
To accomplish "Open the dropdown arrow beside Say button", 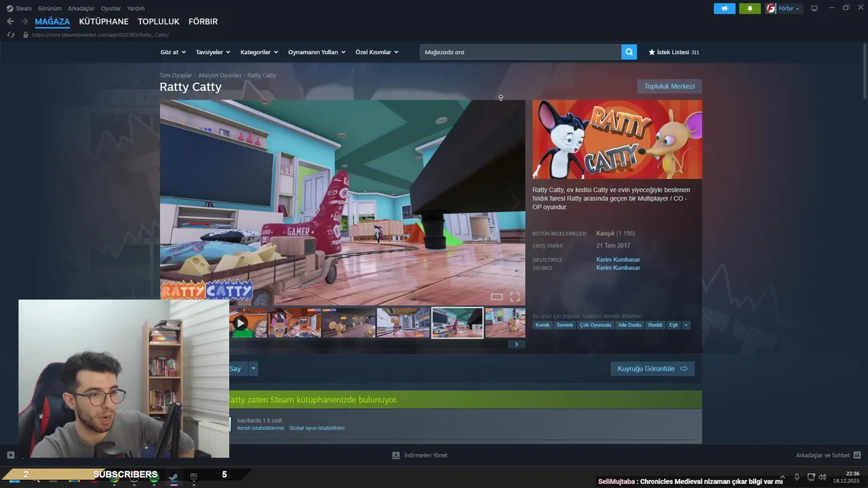I will tap(254, 369).
